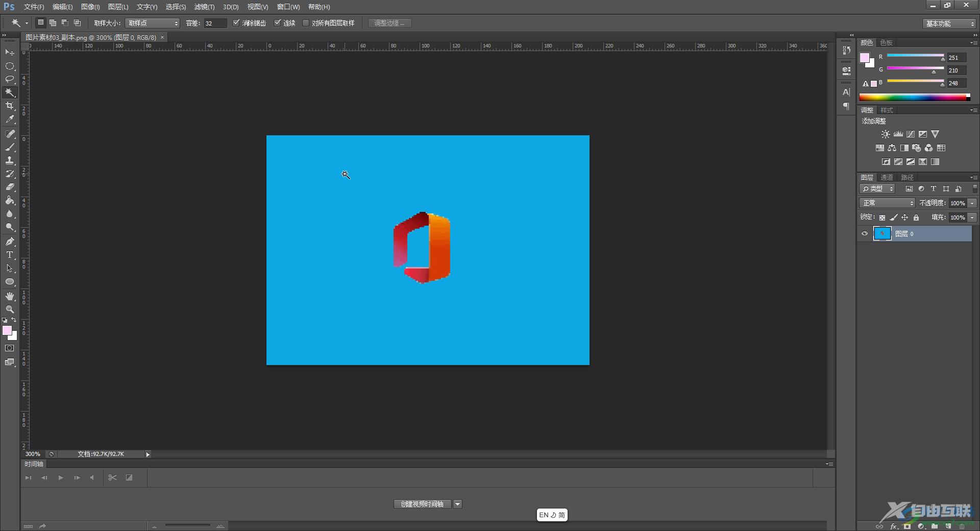The height and width of the screenshot is (531, 980).
Task: Switch to the 样式 (Styles) tab
Action: 887,110
